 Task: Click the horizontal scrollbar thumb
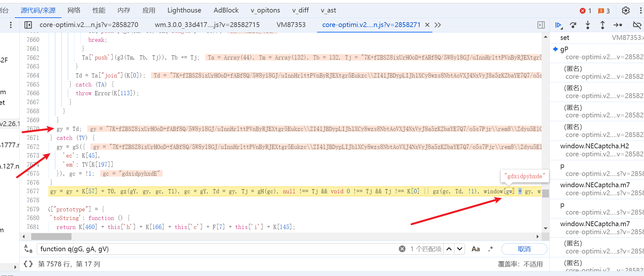click(51, 236)
